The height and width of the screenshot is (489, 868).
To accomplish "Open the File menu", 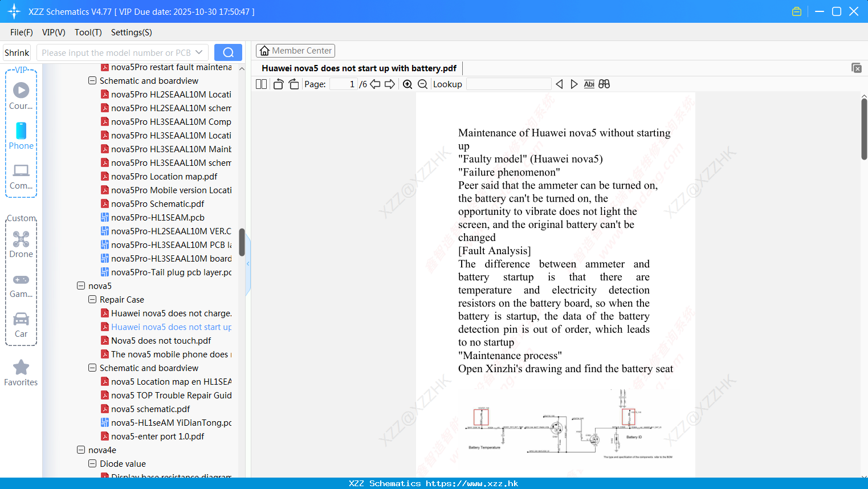I will [x=21, y=32].
